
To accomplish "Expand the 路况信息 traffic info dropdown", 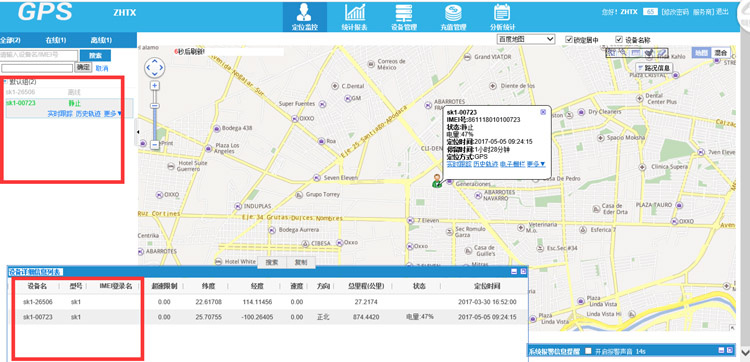I will (x=655, y=67).
